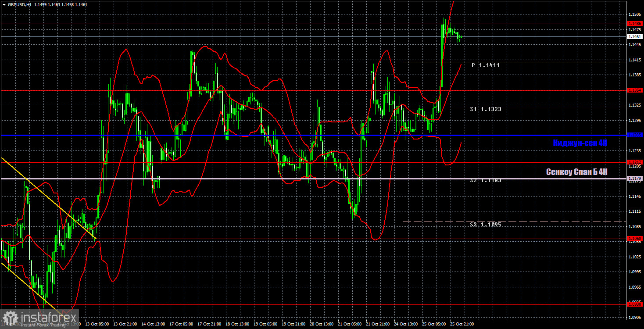Click the red level tag 1.1354
This screenshot has height=329, width=644.
pos(635,90)
